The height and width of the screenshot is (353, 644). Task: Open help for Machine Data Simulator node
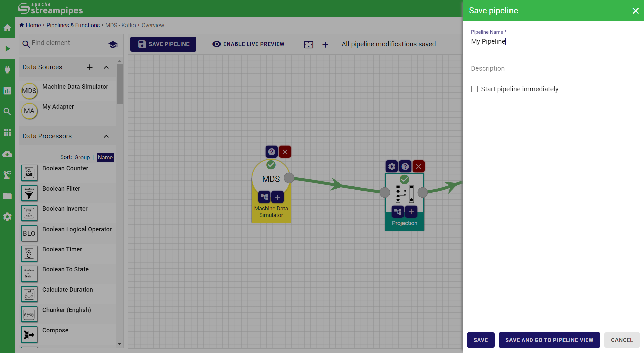point(271,152)
